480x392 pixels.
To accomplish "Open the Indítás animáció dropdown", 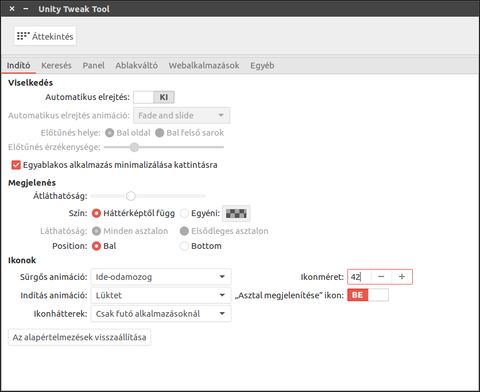I will point(161,295).
